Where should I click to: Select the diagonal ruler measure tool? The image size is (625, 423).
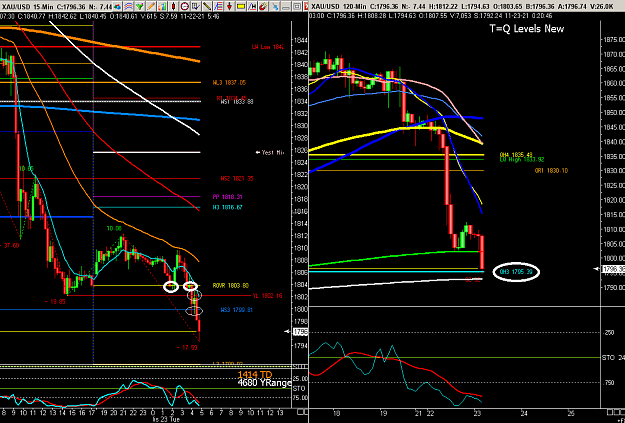pyautogui.click(x=207, y=6)
